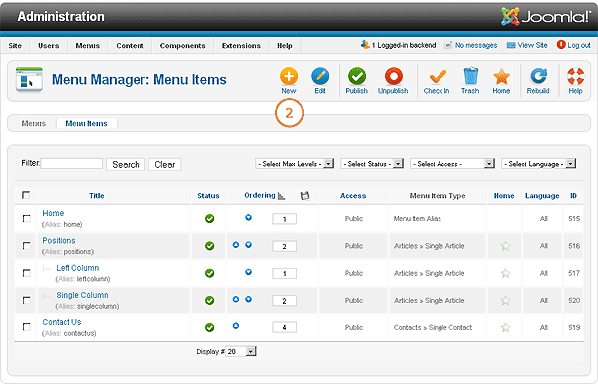Open the Display # count dropdown
The width and height of the screenshot is (598, 385).
[241, 351]
